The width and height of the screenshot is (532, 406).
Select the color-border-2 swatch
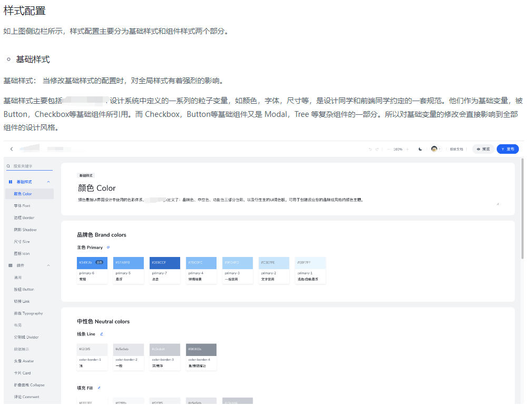tap(129, 357)
